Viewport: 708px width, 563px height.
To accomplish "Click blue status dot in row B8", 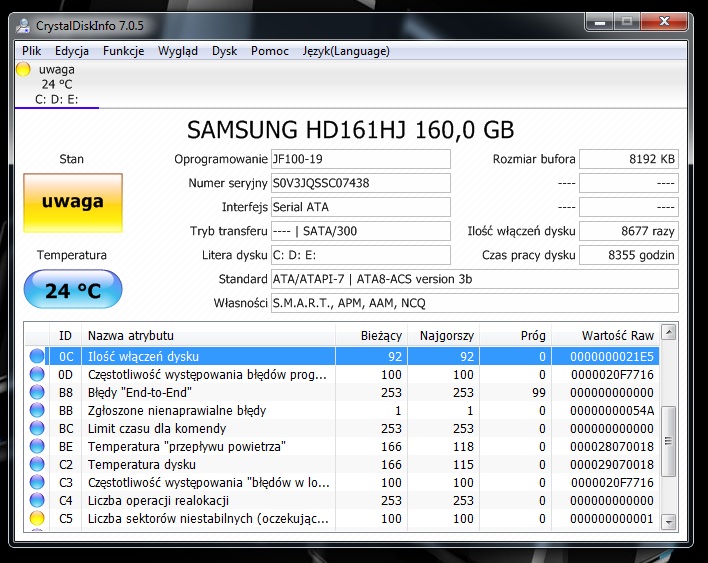I will click(37, 392).
